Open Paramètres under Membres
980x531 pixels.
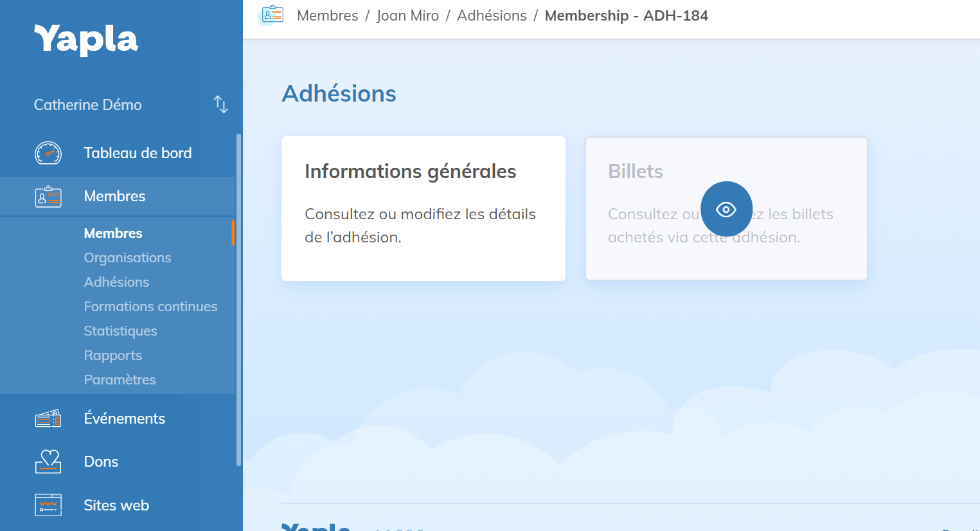click(x=120, y=380)
